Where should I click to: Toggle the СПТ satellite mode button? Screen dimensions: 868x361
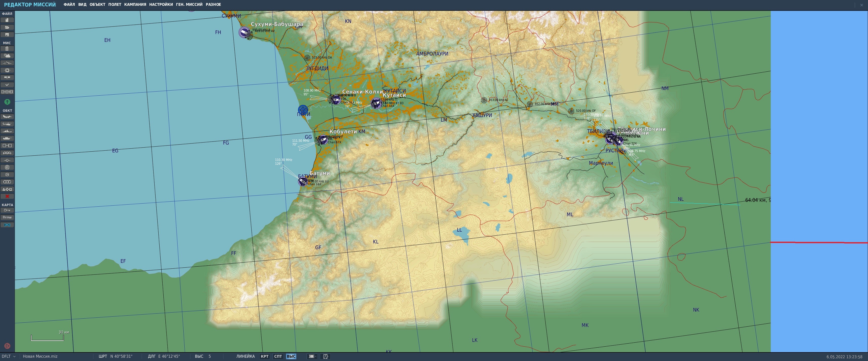click(278, 356)
